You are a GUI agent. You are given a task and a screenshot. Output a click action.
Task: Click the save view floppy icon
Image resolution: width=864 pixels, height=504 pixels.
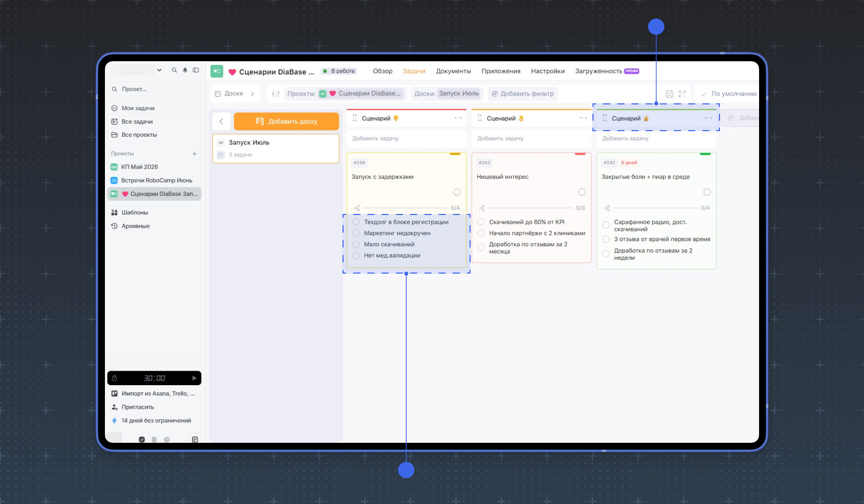tap(669, 94)
